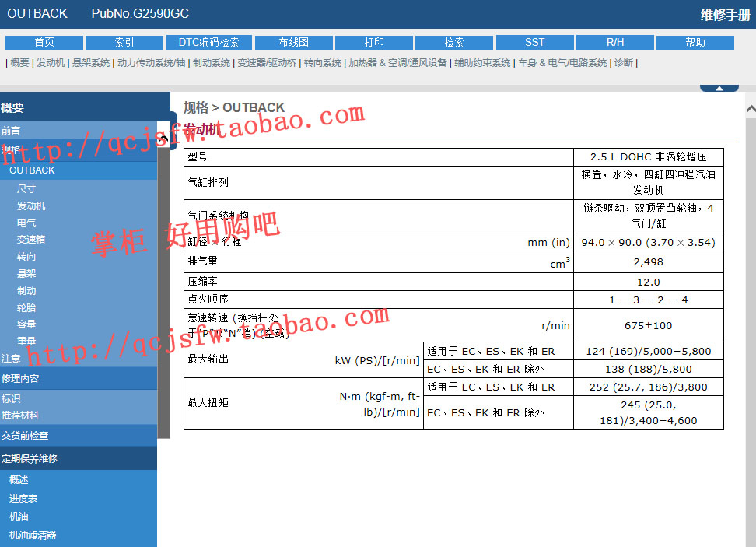Select 车身 & 电气/电路系统 category
Screen dimensions: 756x547
tap(562, 63)
